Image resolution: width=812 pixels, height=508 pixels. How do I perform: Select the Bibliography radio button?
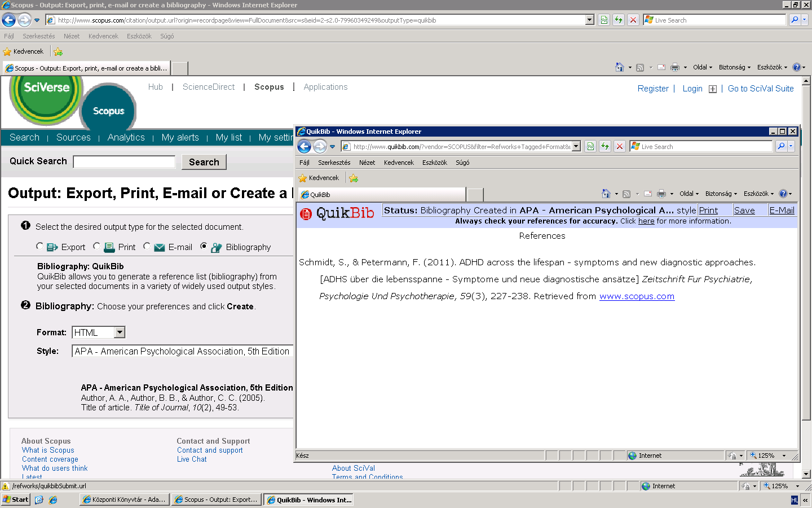[x=204, y=246]
